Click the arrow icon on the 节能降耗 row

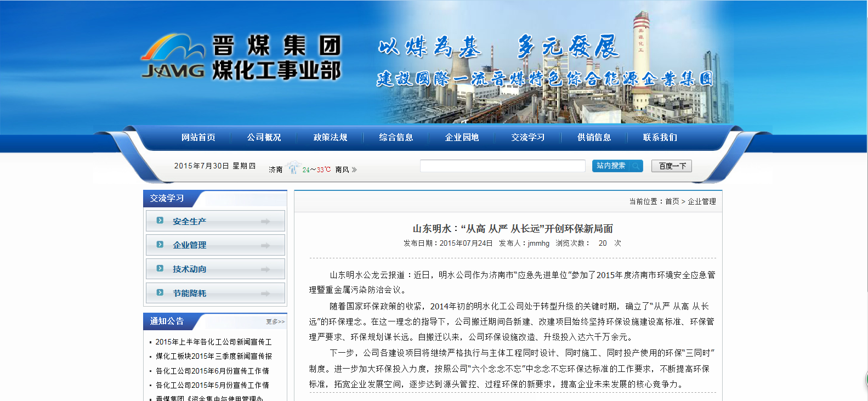tap(265, 293)
